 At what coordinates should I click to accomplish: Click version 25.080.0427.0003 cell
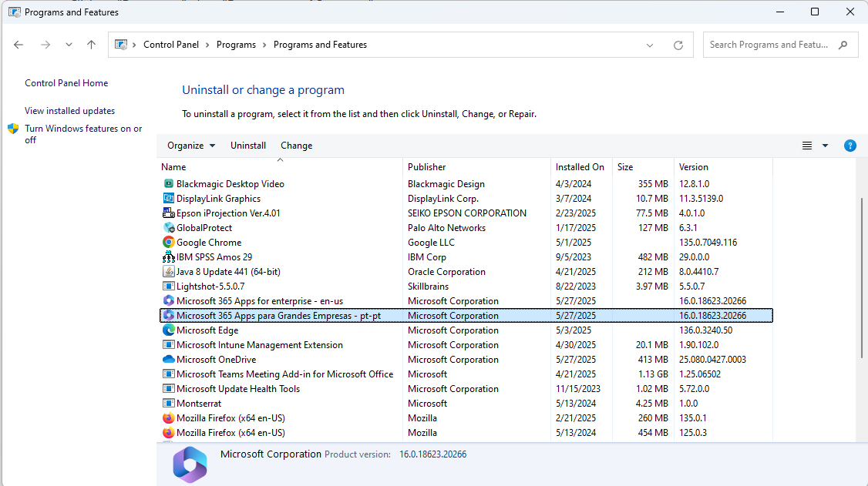point(712,360)
